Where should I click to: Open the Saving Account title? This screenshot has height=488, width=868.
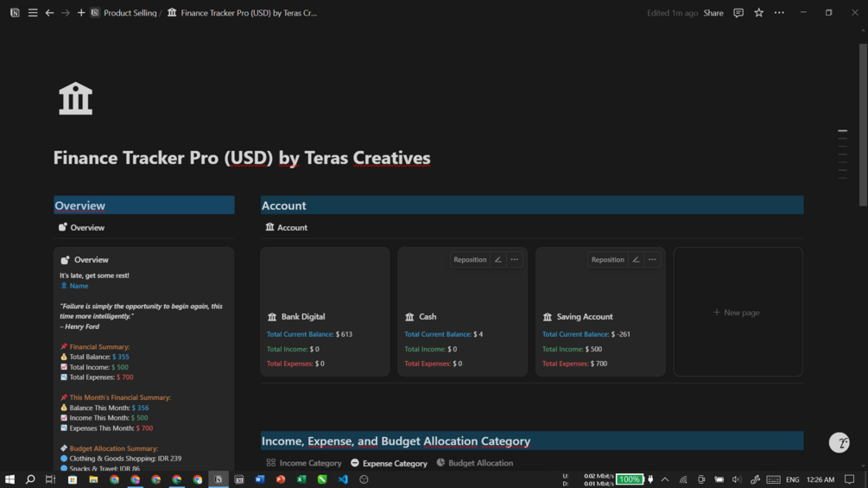pos(585,316)
